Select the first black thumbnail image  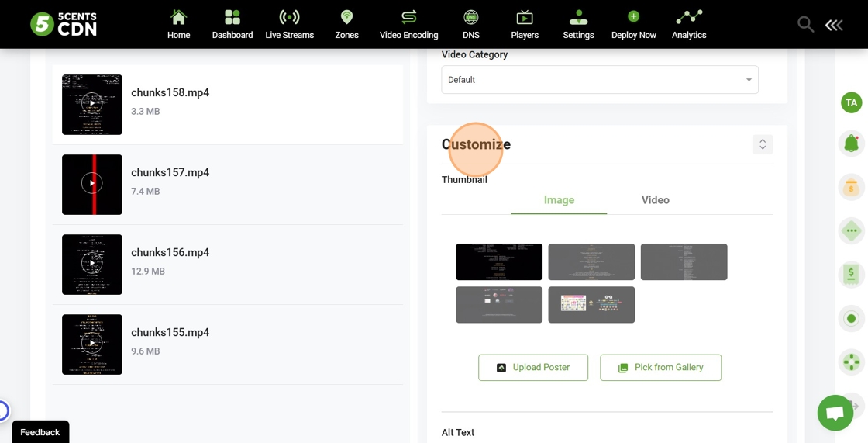point(499,261)
